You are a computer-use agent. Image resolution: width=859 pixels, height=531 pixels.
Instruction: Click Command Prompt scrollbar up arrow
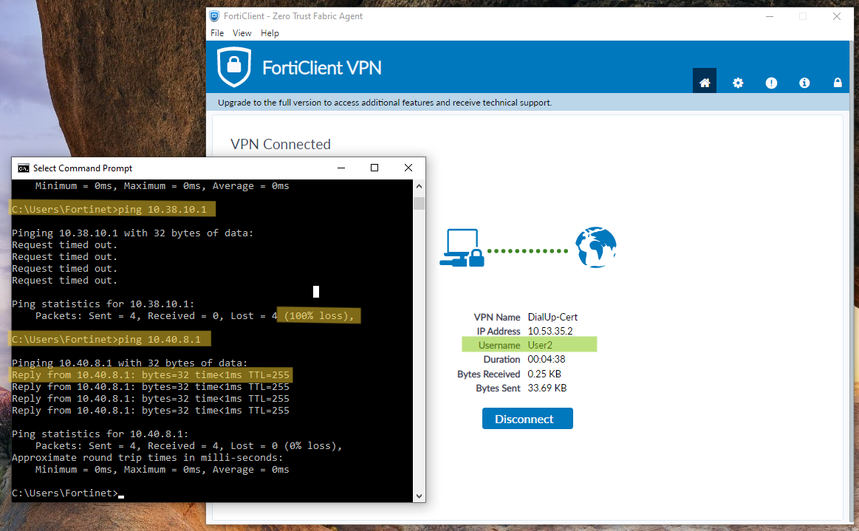419,186
